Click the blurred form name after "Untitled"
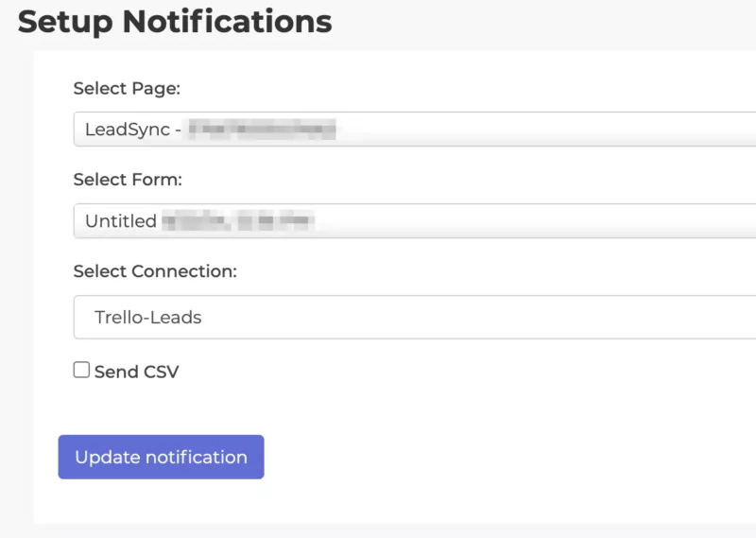This screenshot has height=538, width=756. (x=237, y=221)
